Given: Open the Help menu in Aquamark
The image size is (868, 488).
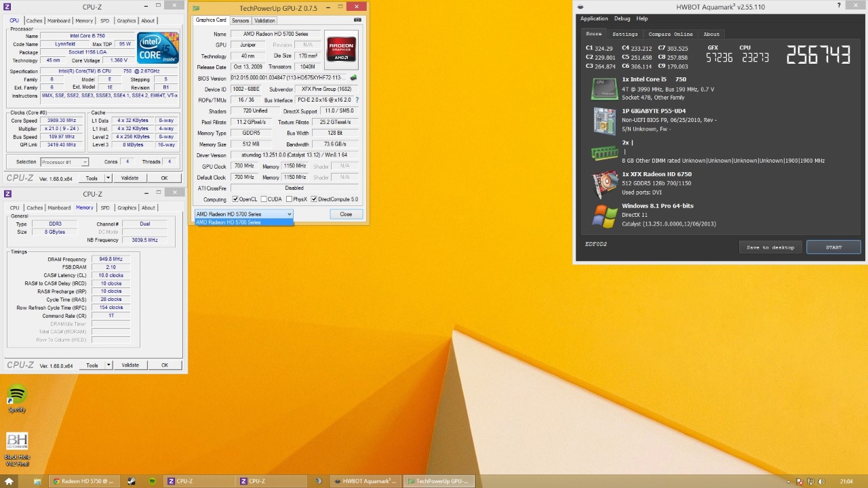Looking at the screenshot, I should click(642, 18).
